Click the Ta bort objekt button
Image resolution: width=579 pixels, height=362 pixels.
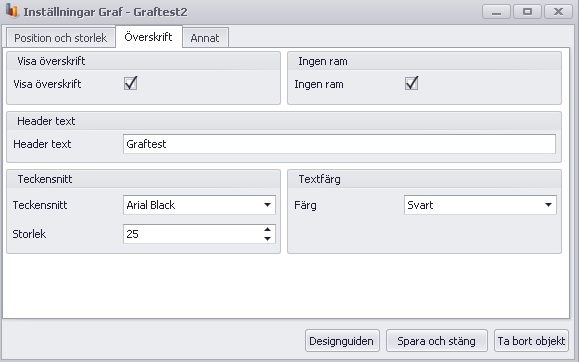pos(531,341)
